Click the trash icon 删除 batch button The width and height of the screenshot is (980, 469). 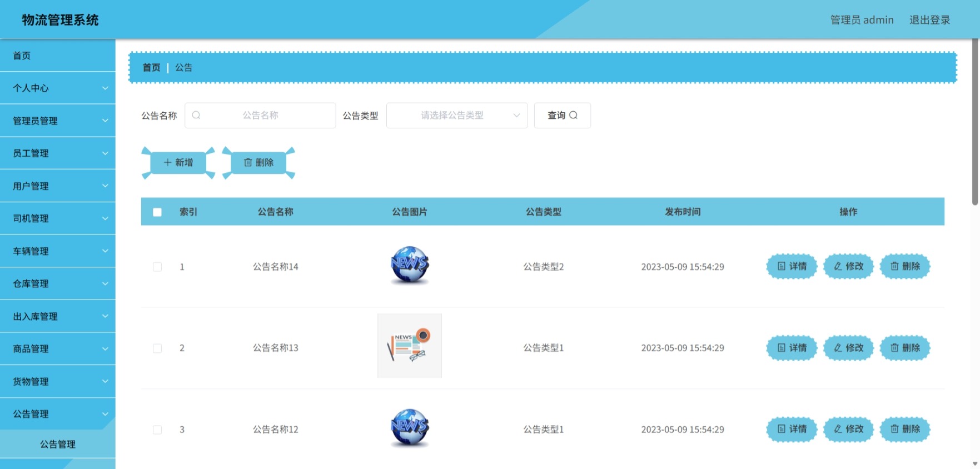pyautogui.click(x=258, y=163)
